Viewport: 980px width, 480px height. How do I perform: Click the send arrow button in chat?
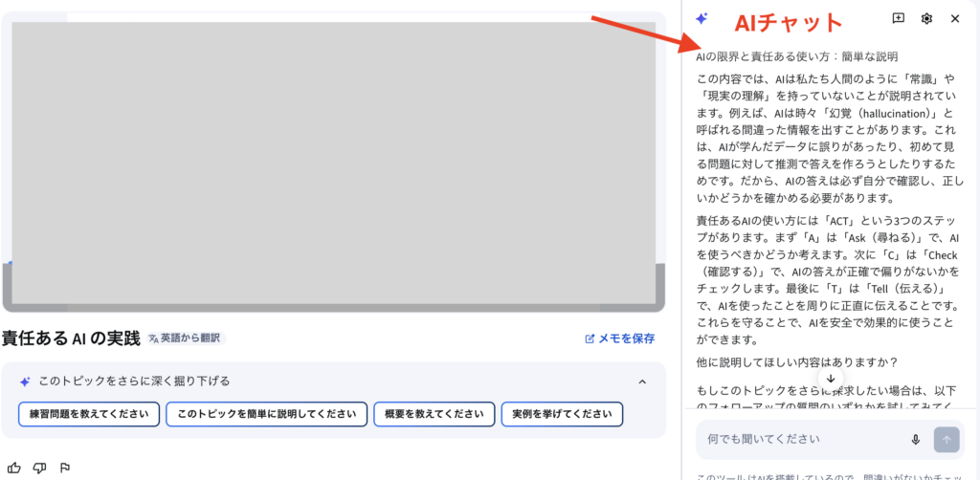point(947,440)
